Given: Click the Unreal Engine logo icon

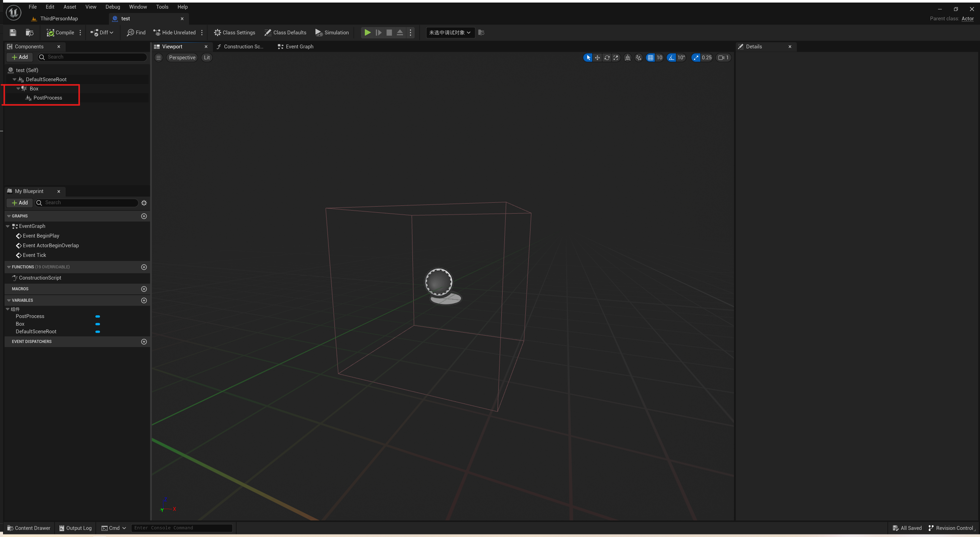Looking at the screenshot, I should 14,13.
